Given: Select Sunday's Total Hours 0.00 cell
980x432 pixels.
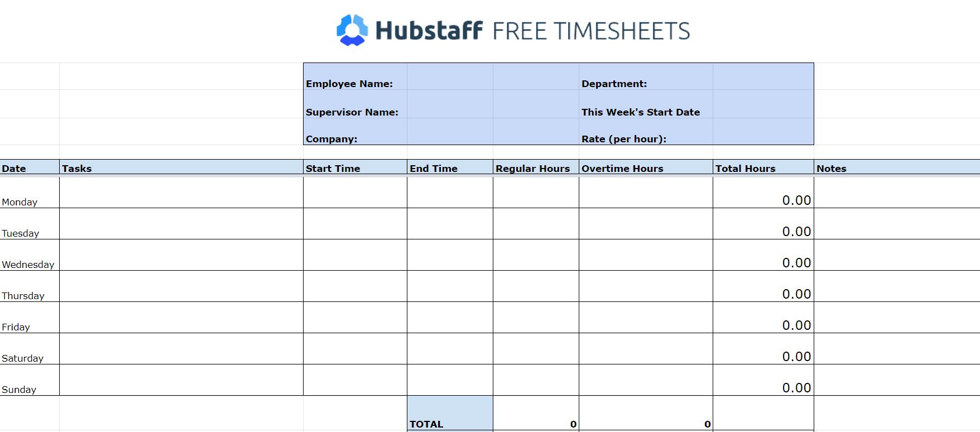Looking at the screenshot, I should [x=763, y=380].
